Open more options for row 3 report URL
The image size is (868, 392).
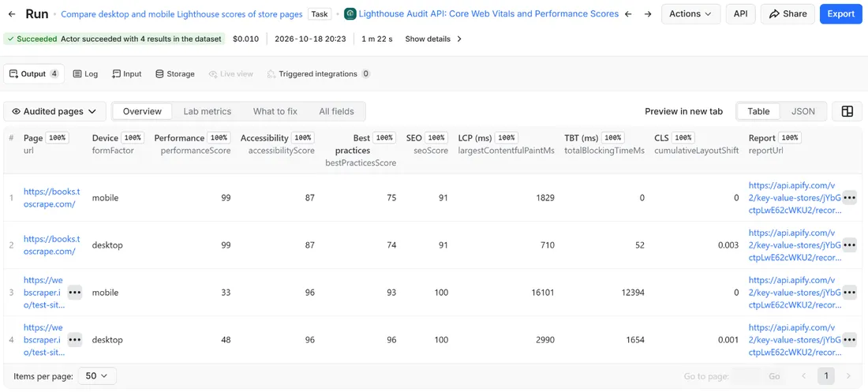click(x=850, y=293)
